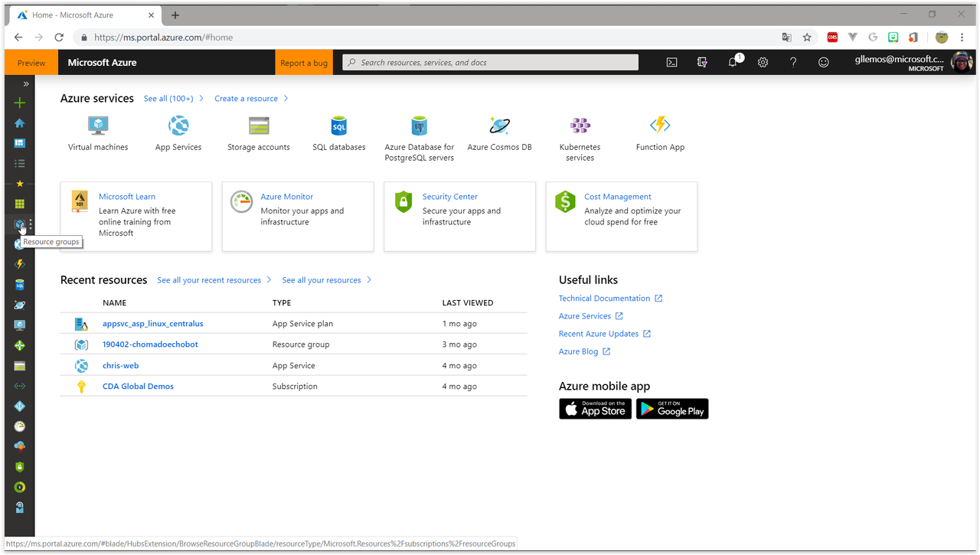Open Cost Management green circle sidebar icon
The height and width of the screenshot is (555, 980).
[x=20, y=487]
